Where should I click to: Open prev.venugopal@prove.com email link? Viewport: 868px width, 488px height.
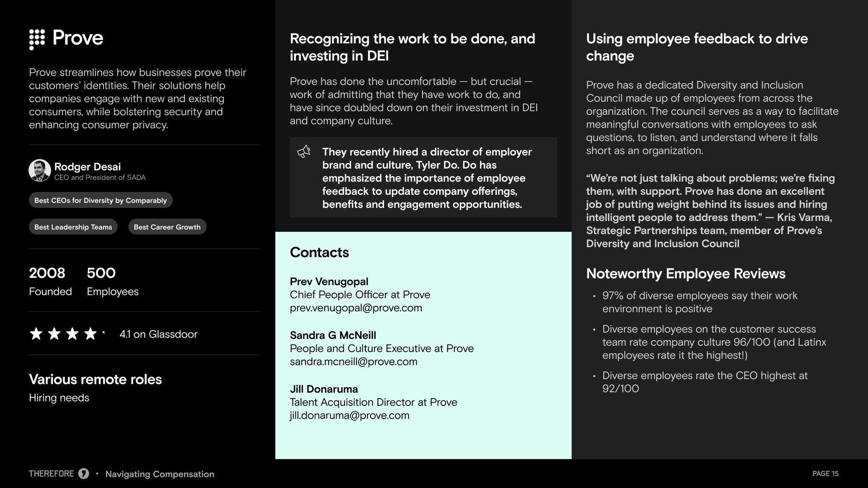356,308
